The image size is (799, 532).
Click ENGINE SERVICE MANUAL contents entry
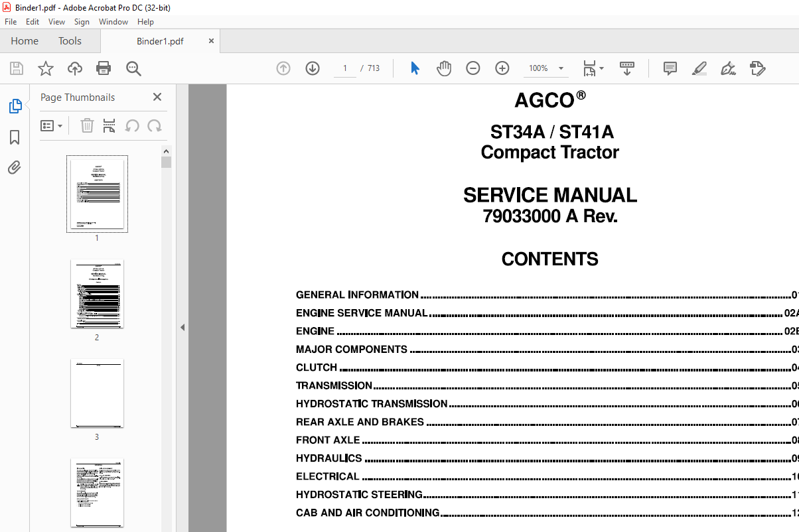(362, 313)
